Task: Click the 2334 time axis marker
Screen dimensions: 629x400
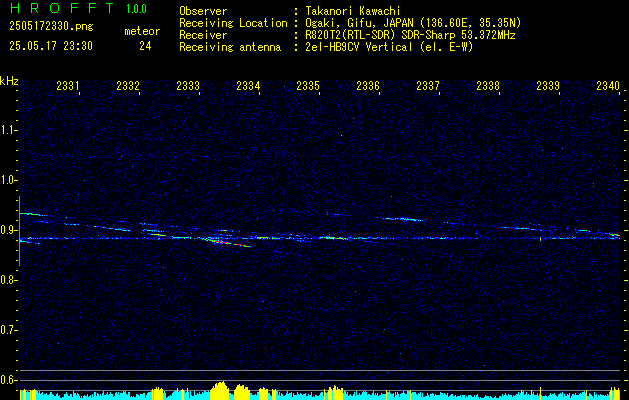Action: point(248,85)
